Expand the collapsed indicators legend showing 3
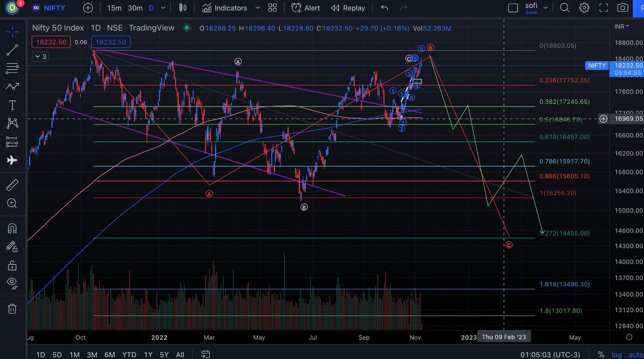 point(40,56)
